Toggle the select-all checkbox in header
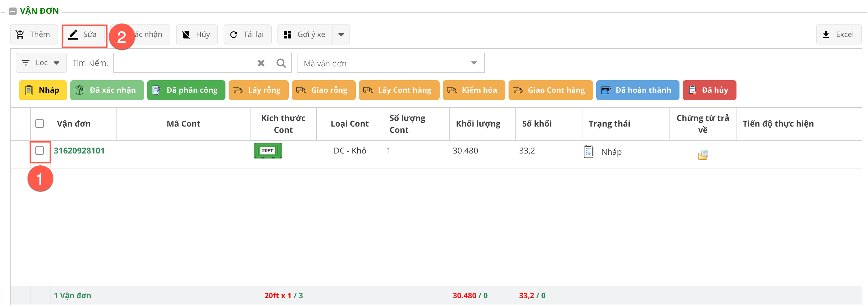Image resolution: width=868 pixels, height=307 pixels. [40, 124]
